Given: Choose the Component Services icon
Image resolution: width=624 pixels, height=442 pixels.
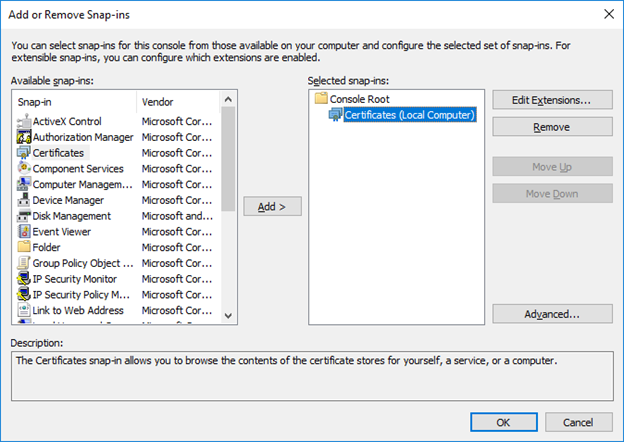Looking at the screenshot, I should coord(24,169).
